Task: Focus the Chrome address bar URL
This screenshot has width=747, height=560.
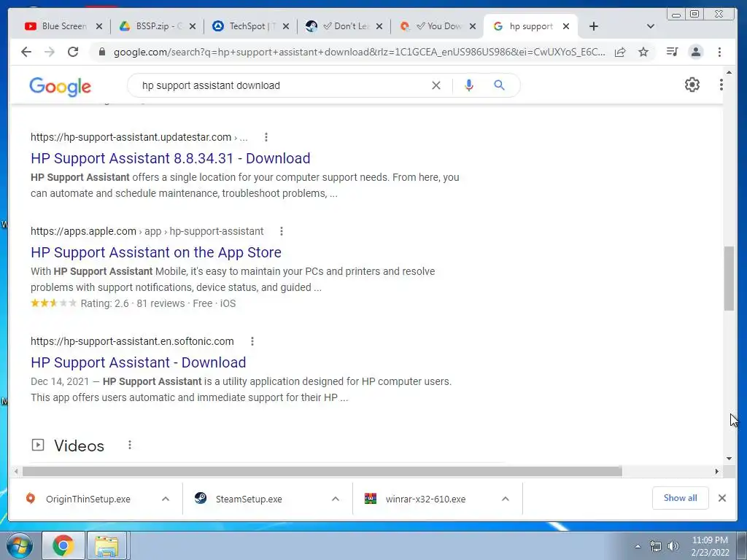Action: 359,52
